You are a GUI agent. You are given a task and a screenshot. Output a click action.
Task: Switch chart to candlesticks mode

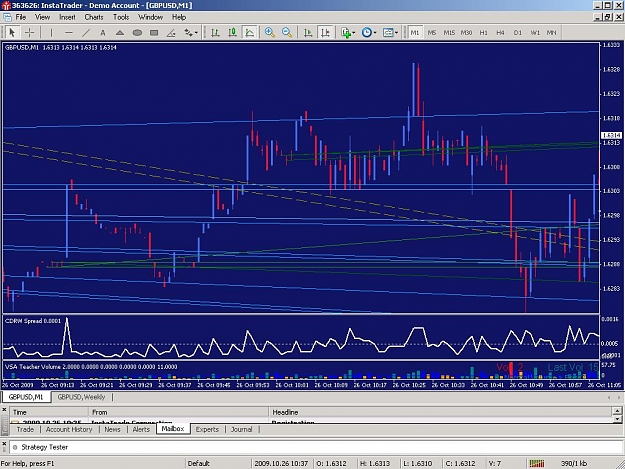232,33
